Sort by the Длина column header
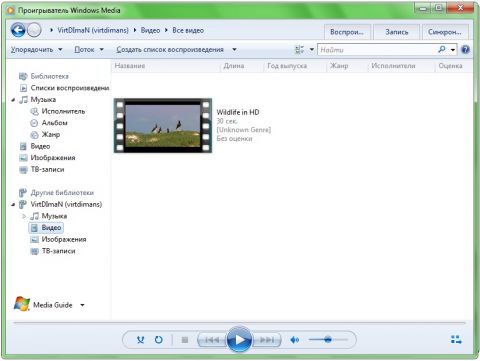Viewport: 480px width, 361px height. point(242,66)
